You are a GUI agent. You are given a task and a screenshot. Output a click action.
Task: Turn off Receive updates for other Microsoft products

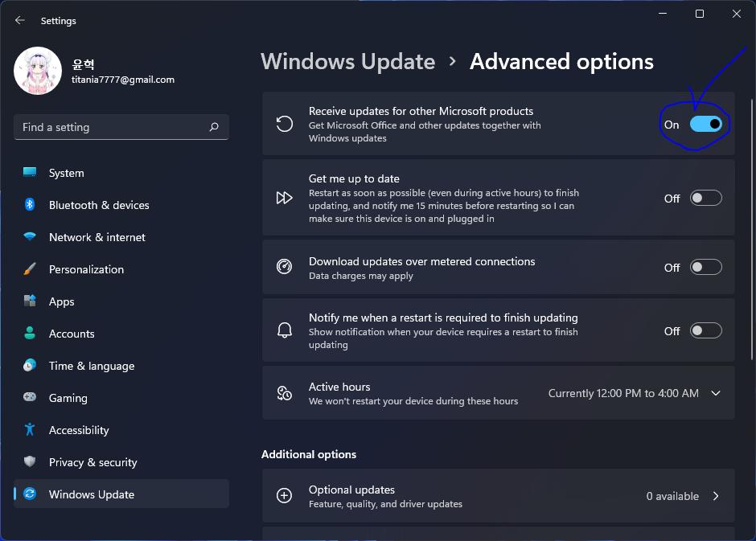tap(706, 125)
